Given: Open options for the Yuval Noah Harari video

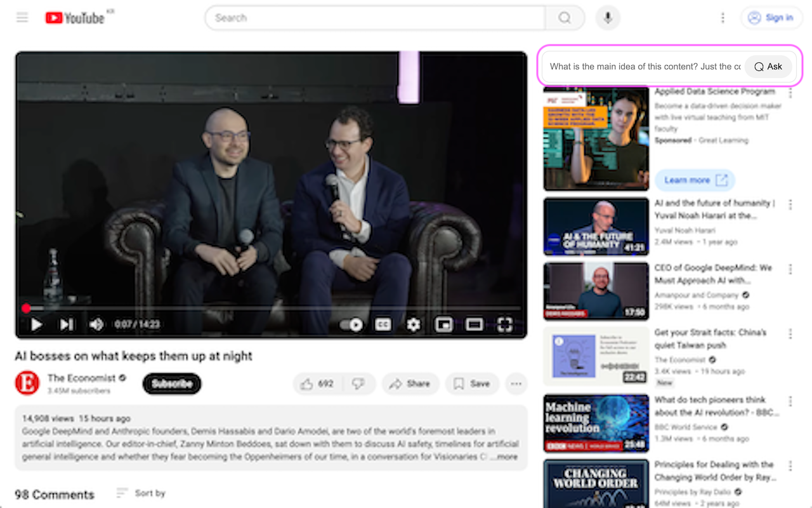Looking at the screenshot, I should click(x=790, y=204).
